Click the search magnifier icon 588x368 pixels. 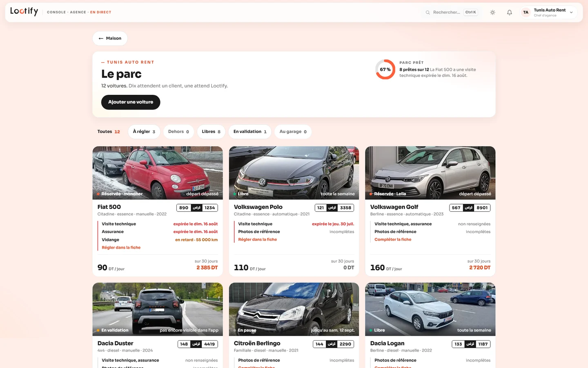[x=428, y=12]
